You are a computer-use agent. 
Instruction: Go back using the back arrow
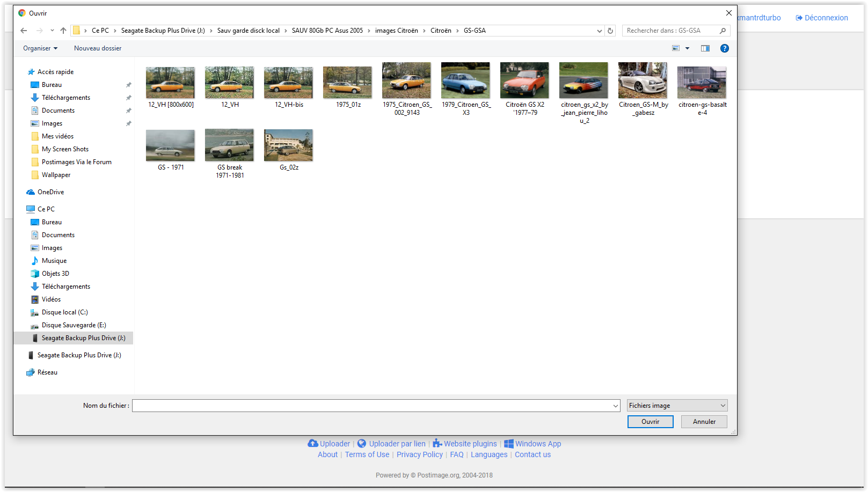[24, 31]
